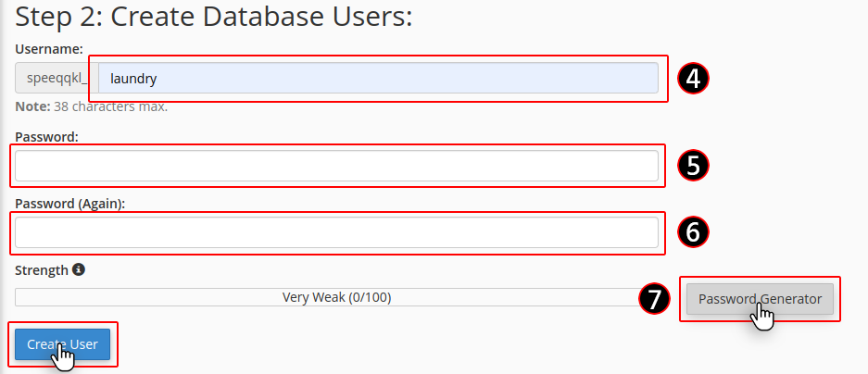Open the Password Generator
This screenshot has width=868, height=374.
(x=760, y=299)
